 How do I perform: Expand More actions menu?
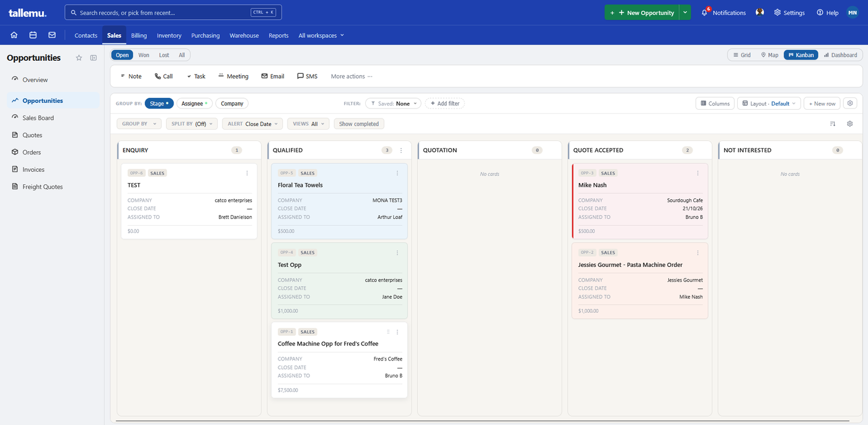tap(352, 76)
